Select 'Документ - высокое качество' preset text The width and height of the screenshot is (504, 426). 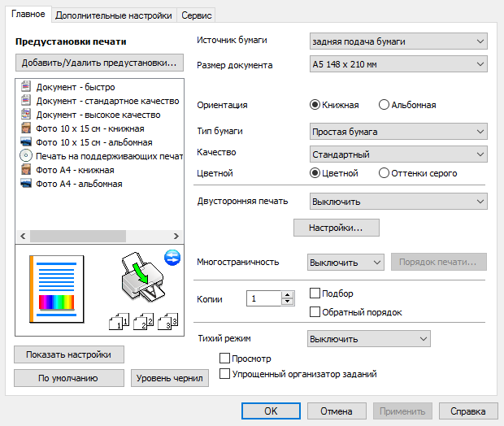click(x=98, y=115)
